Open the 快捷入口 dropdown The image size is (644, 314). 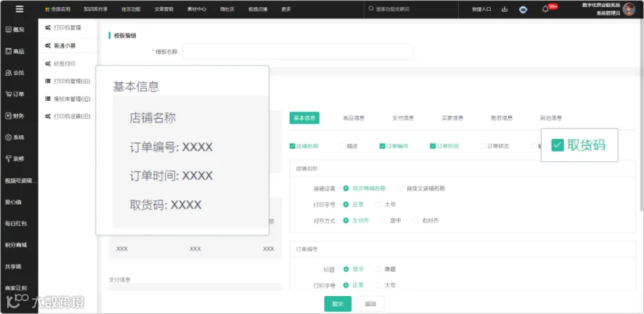pyautogui.click(x=482, y=9)
